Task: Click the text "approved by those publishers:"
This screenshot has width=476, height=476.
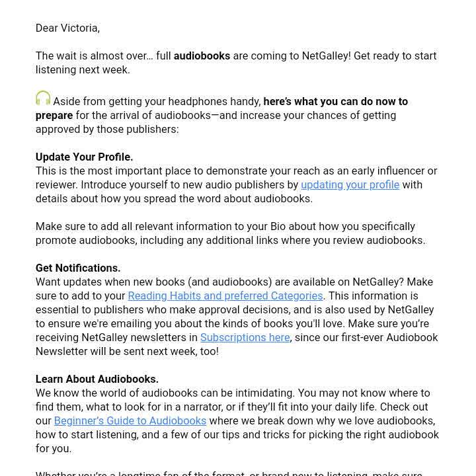Action: tap(107, 129)
